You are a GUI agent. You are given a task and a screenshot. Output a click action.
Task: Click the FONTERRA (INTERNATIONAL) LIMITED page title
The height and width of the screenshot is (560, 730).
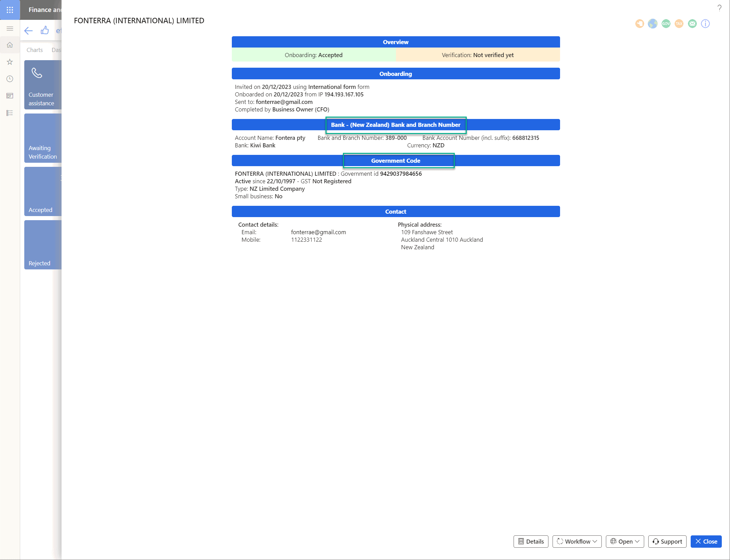pyautogui.click(x=139, y=21)
